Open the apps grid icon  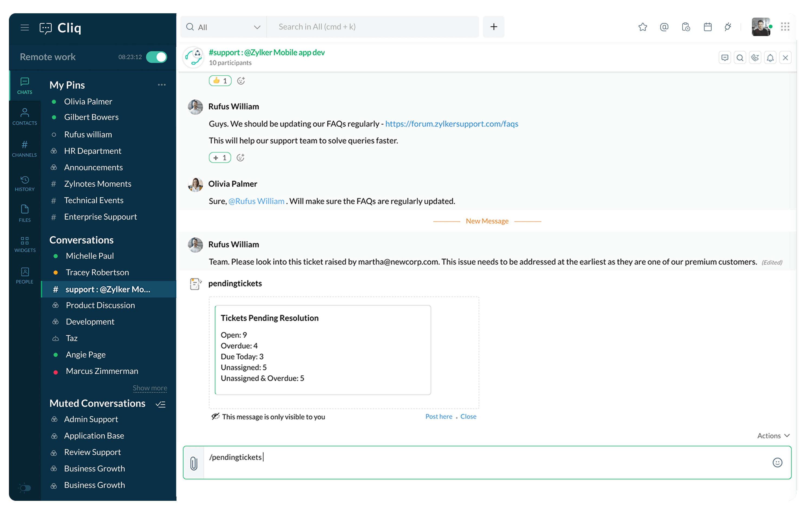(x=785, y=27)
